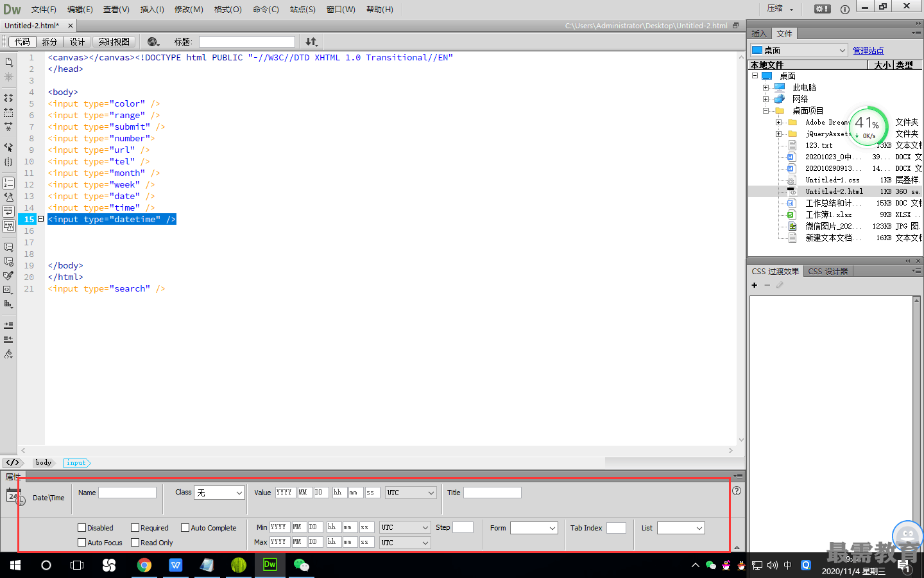Screen dimensions: 924x578
Task: Open the List dropdown
Action: [x=681, y=528]
